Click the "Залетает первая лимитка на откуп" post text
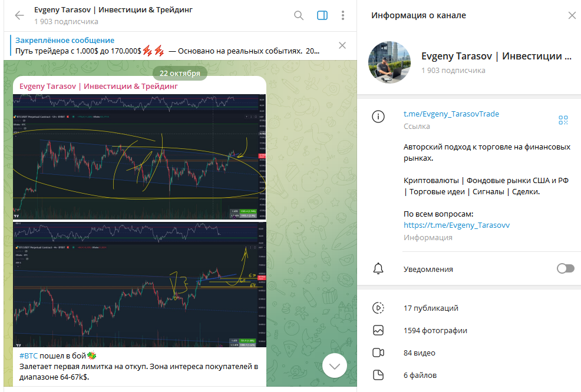The image size is (581, 392). point(138,371)
